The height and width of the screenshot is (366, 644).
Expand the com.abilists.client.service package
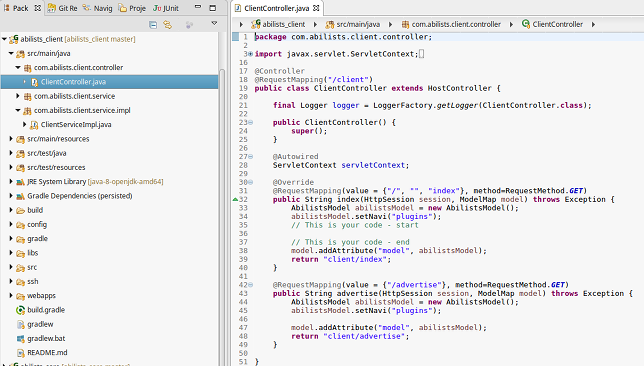[18, 96]
